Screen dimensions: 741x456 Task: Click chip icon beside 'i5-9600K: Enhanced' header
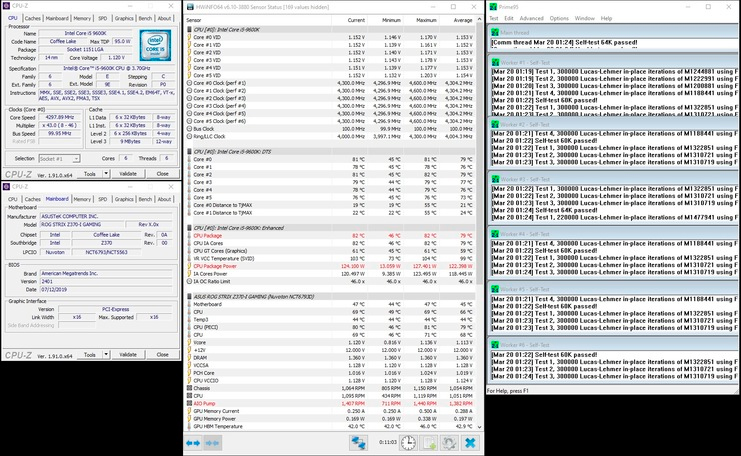coord(190,228)
